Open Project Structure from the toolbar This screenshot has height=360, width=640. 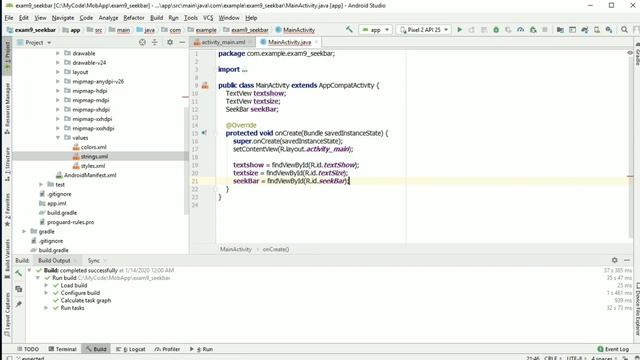coord(560,30)
